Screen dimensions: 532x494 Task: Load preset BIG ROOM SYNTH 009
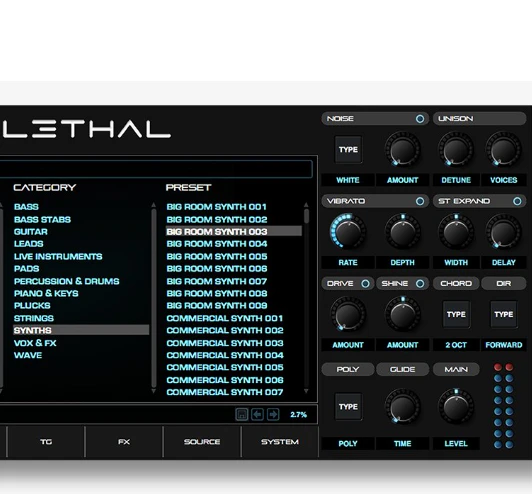(x=217, y=306)
